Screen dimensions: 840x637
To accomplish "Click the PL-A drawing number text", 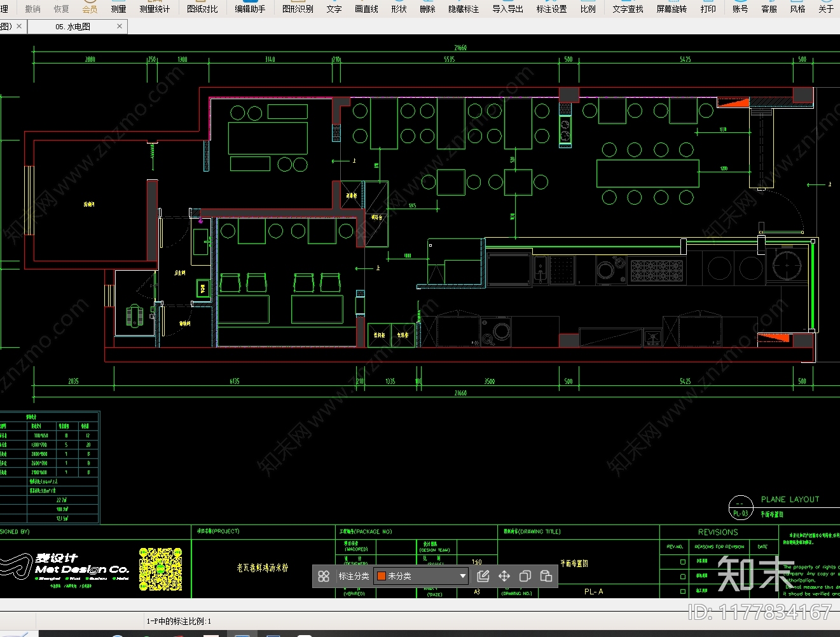I will click(593, 591).
